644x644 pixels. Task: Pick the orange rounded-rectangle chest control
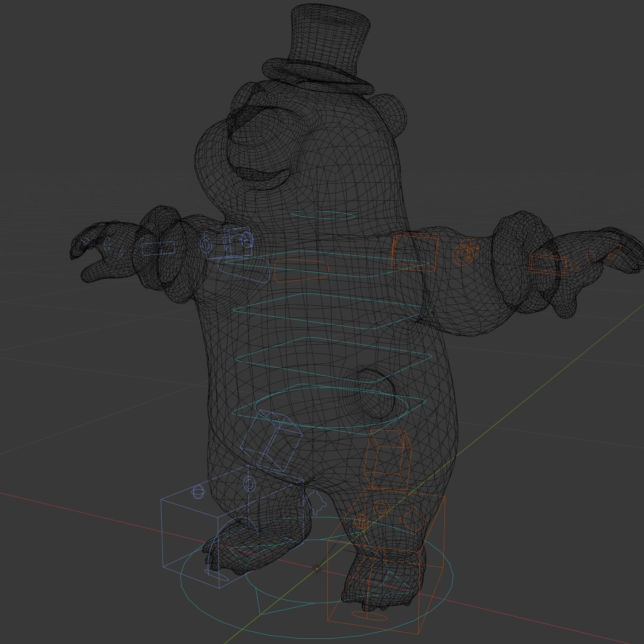pyautogui.click(x=301, y=271)
